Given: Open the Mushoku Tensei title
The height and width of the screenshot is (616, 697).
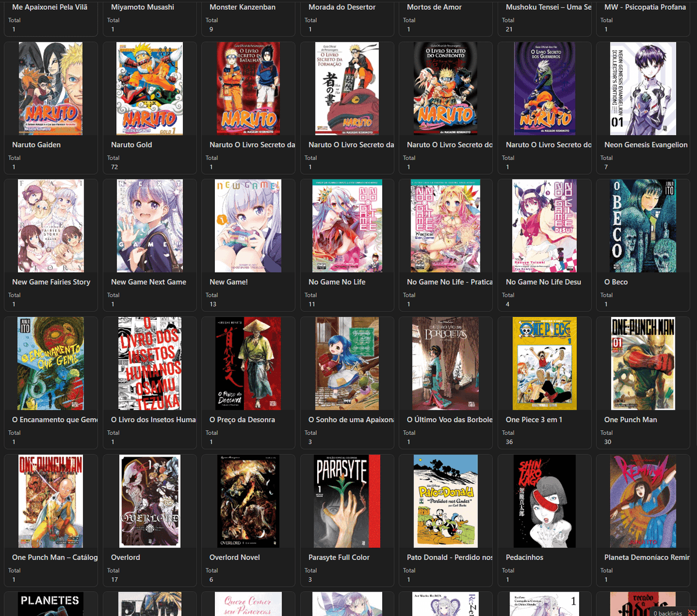Looking at the screenshot, I should pyautogui.click(x=549, y=7).
